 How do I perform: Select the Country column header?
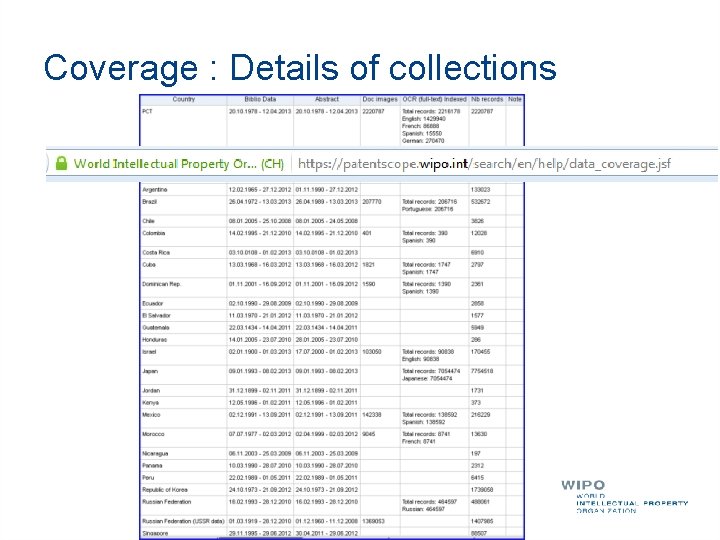point(184,99)
